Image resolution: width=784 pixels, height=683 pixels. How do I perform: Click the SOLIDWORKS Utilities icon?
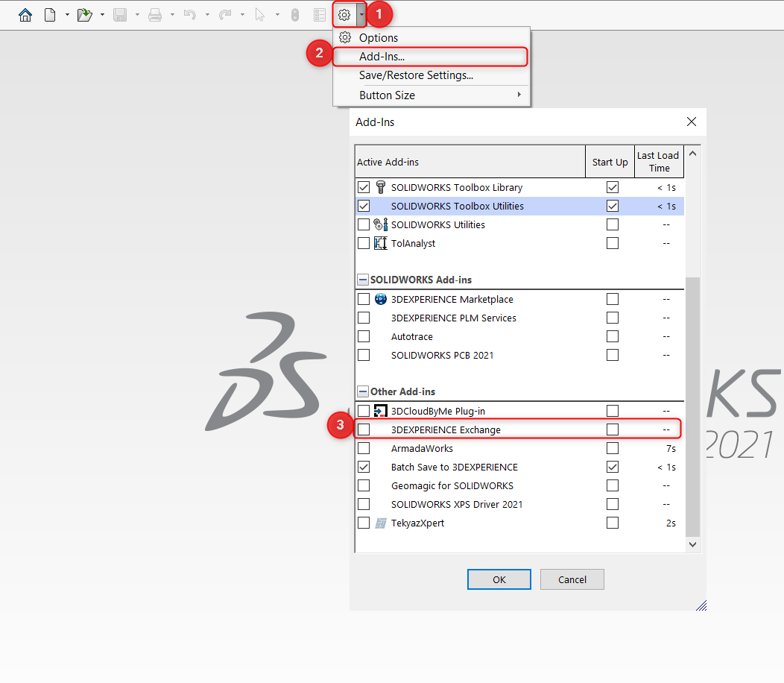pyautogui.click(x=381, y=224)
